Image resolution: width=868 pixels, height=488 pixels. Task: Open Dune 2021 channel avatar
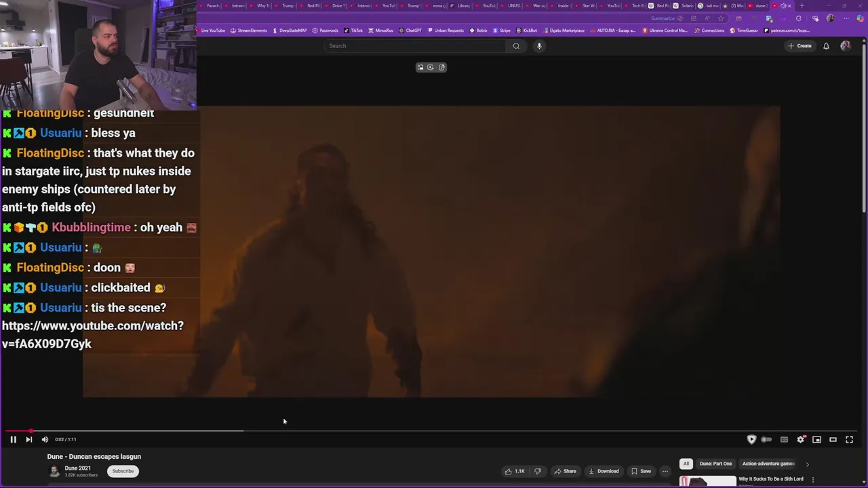[54, 471]
